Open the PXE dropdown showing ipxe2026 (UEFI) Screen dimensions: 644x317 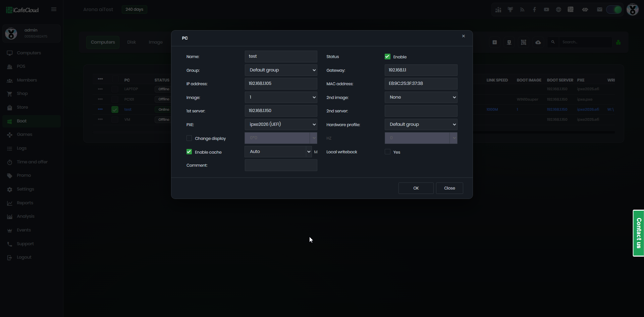(281, 124)
